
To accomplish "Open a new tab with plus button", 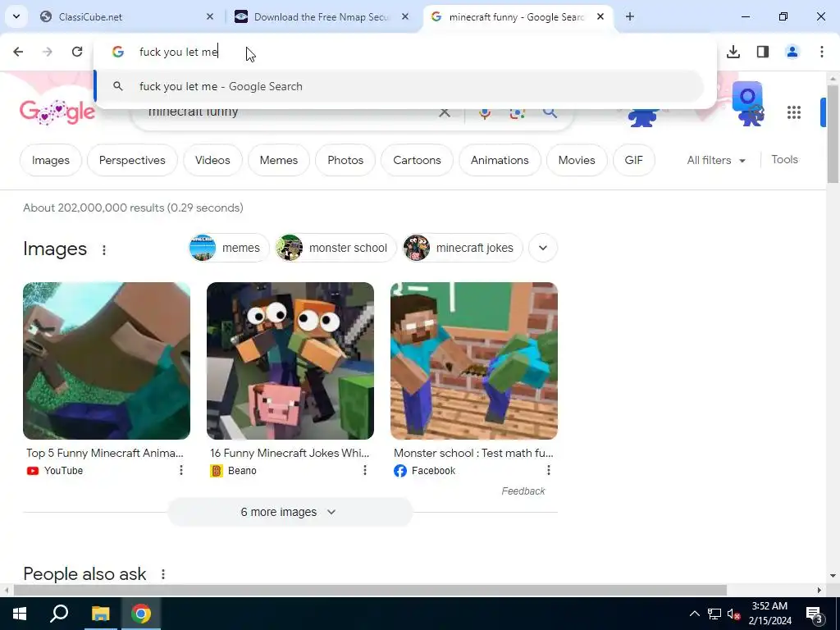I will tap(630, 16).
